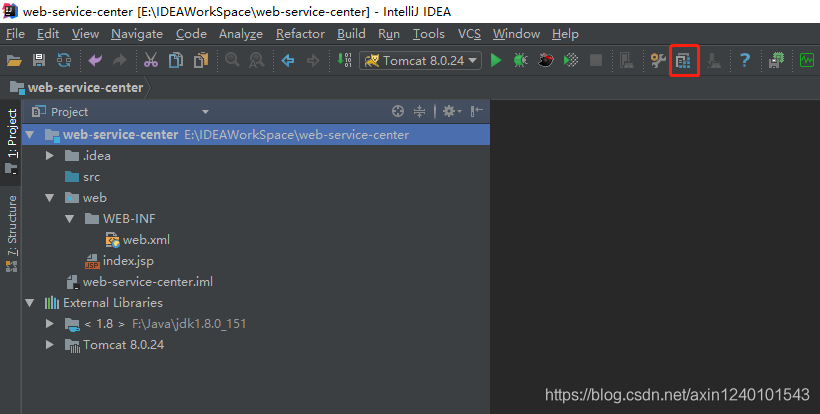Open the Navigate menu

[x=137, y=34]
